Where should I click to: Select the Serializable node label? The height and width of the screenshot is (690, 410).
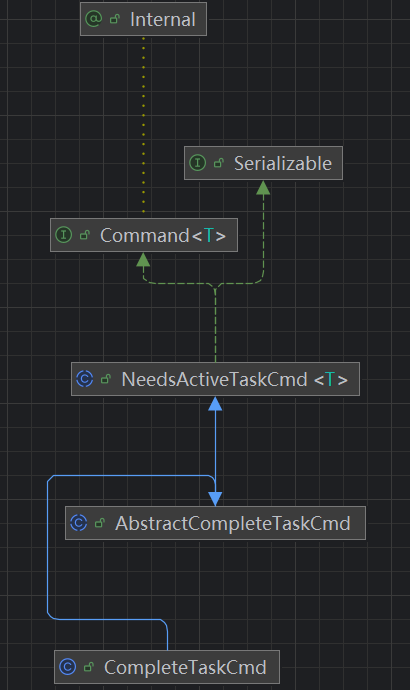click(283, 163)
